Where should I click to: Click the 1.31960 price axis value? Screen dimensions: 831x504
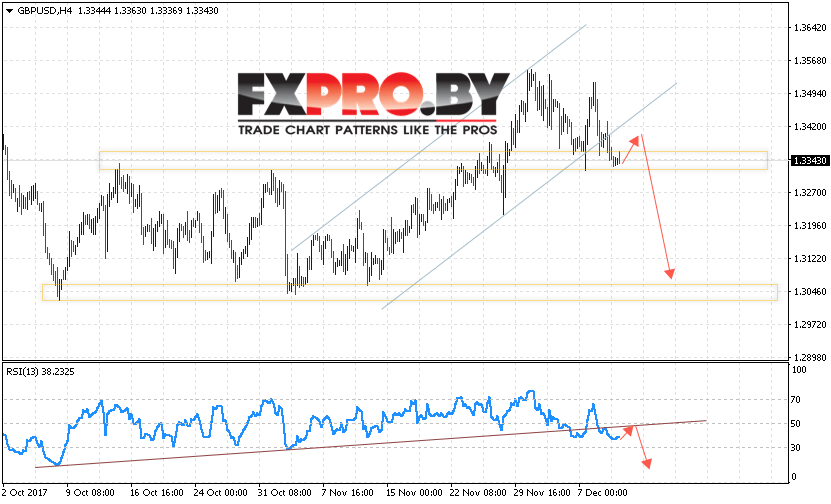(x=810, y=226)
